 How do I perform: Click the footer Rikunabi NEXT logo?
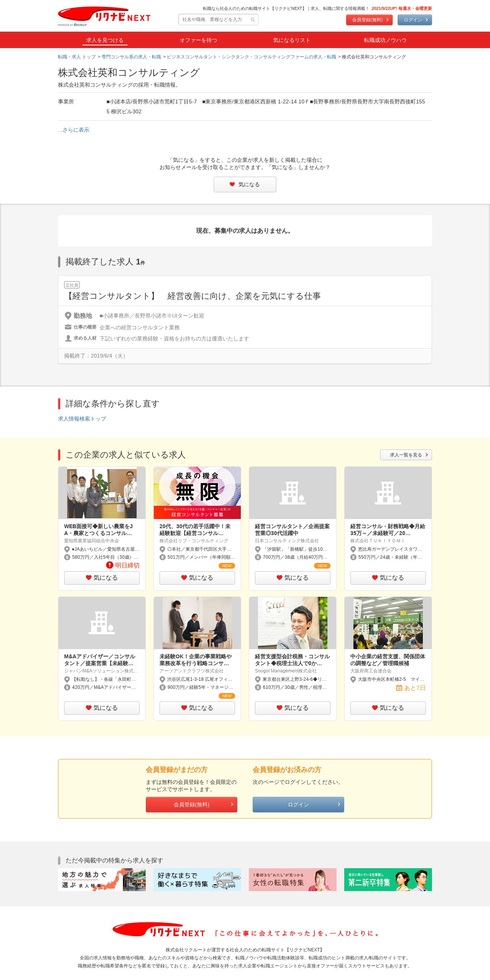coord(159,930)
